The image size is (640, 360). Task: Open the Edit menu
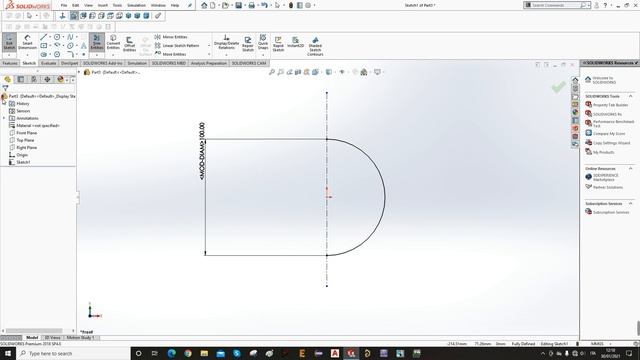pos(76,5)
